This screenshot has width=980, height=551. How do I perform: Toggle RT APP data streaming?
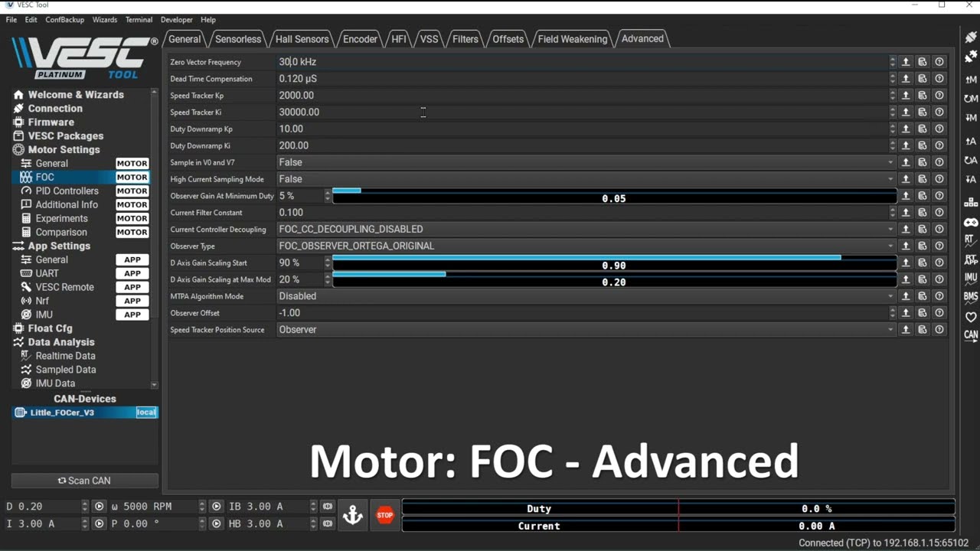[971, 259]
